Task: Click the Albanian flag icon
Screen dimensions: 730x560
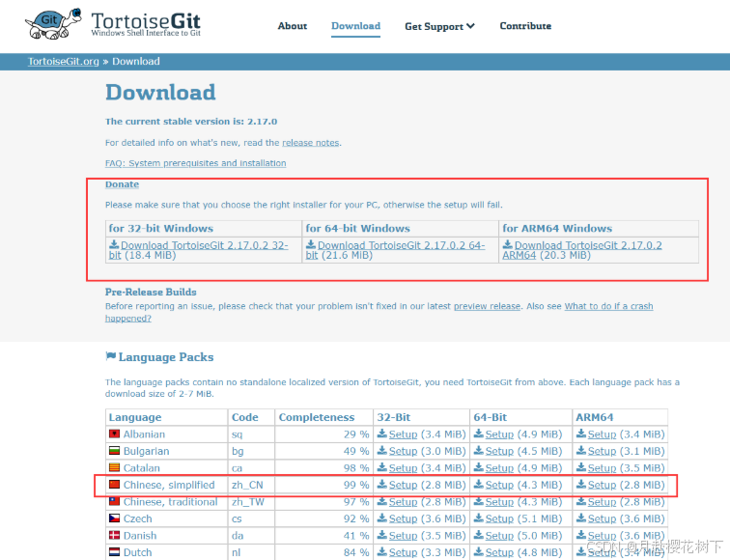Action: [114, 434]
